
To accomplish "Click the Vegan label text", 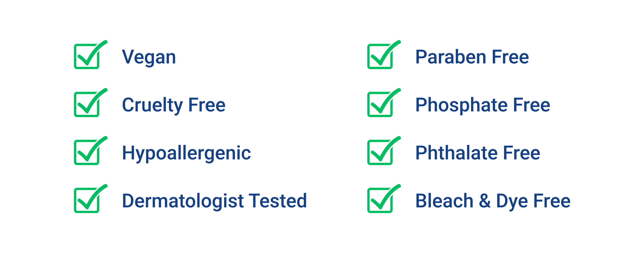I will pyautogui.click(x=149, y=58).
